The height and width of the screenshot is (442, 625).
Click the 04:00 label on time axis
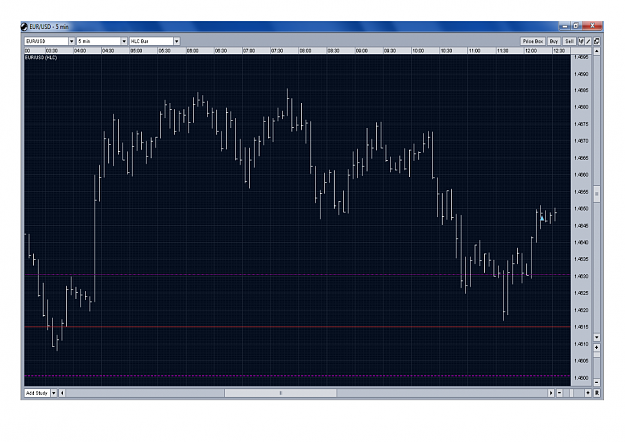tap(80, 51)
